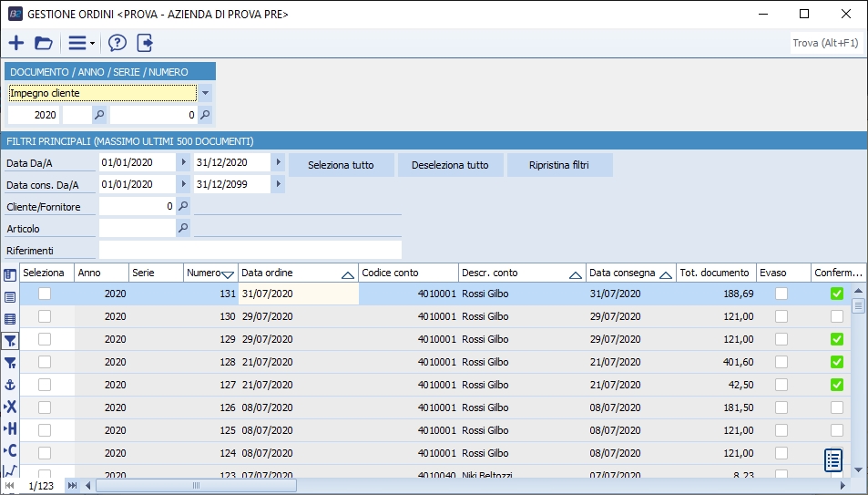Tick the Seleziona checkbox for order 131
This screenshot has width=868, height=495.
tap(45, 294)
